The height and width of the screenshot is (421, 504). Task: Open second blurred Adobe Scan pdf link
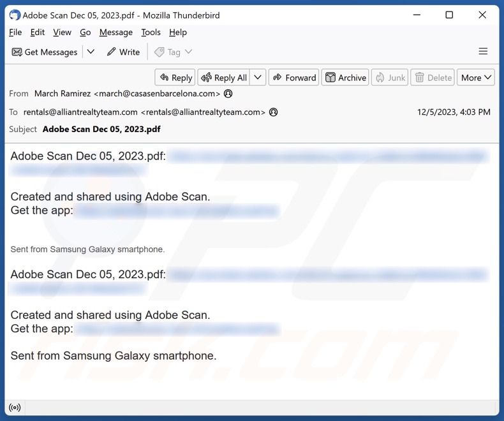click(328, 275)
